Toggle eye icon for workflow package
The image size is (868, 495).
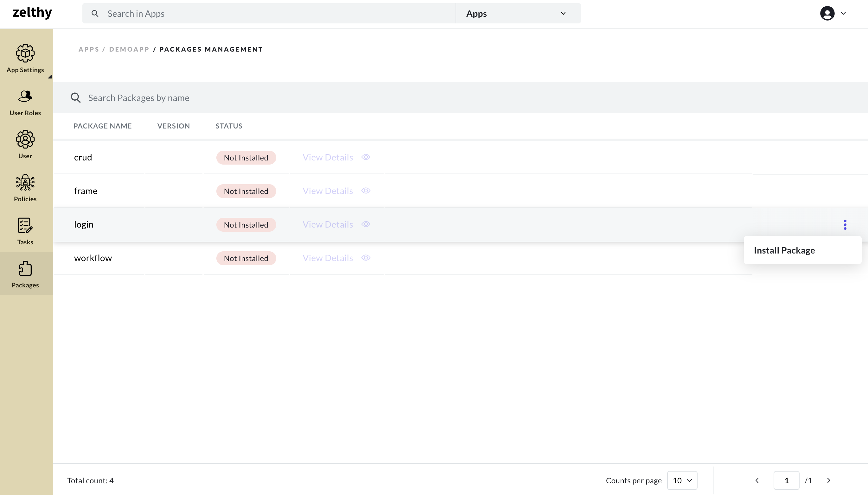(x=366, y=258)
